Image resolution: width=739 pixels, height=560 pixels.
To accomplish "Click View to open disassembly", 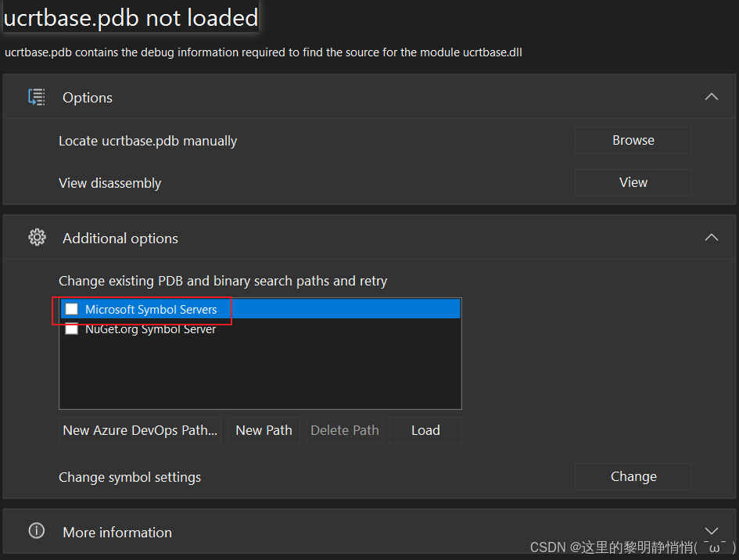I will point(633,182).
